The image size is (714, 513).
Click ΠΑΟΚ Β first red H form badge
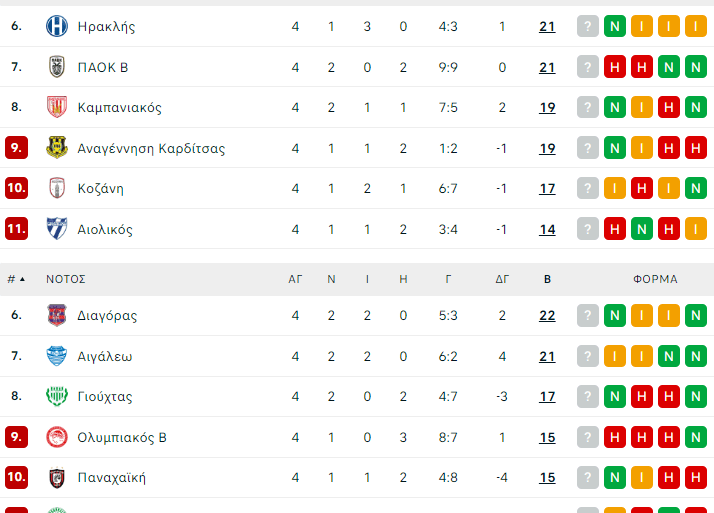click(614, 67)
